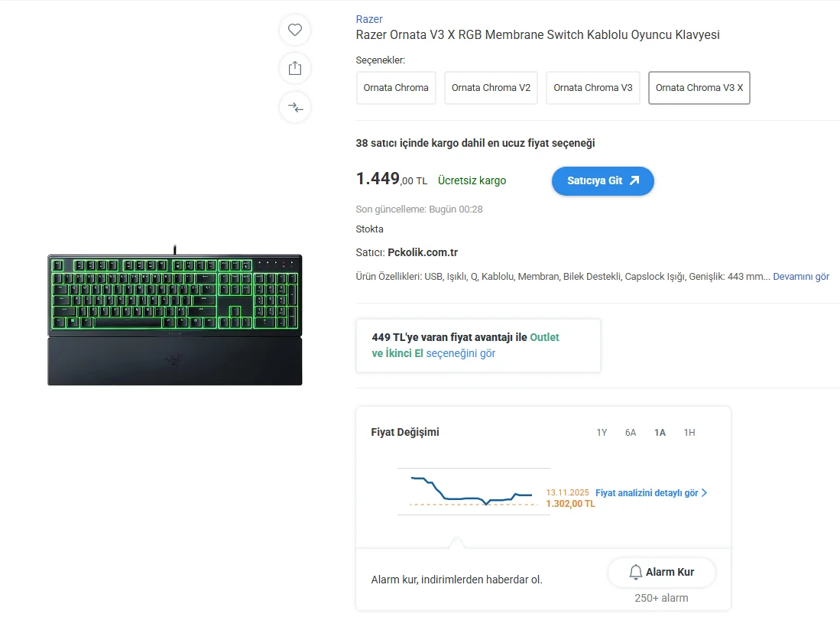The height and width of the screenshot is (617, 840).
Task: Select the Ornata Chroma V2 option
Action: click(491, 88)
